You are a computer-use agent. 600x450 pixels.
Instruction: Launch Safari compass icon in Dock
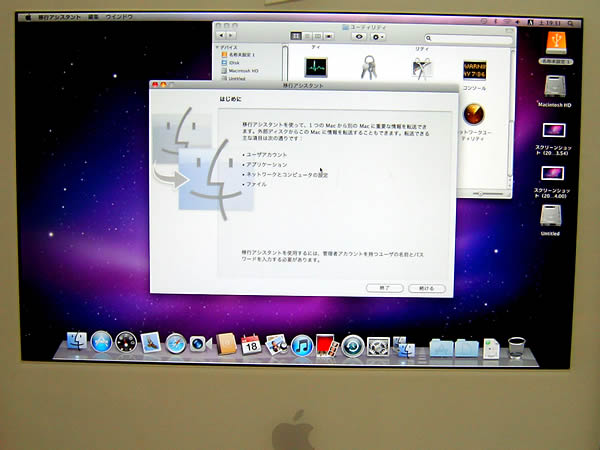click(x=176, y=343)
